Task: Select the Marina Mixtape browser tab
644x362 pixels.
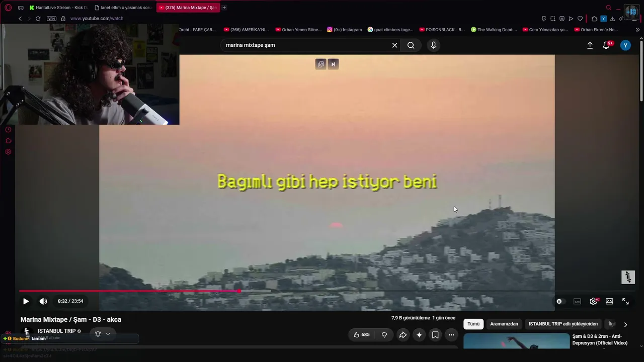Action: click(x=188, y=8)
